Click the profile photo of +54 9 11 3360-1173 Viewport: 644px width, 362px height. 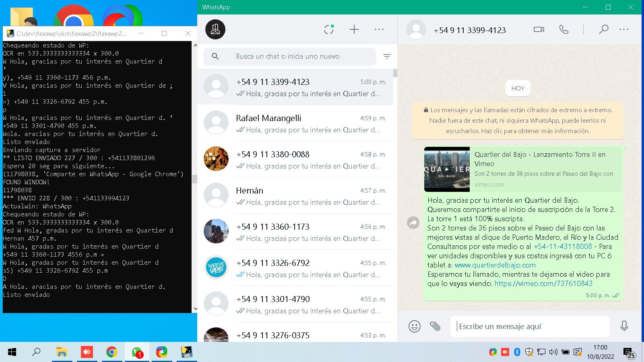pyautogui.click(x=216, y=231)
